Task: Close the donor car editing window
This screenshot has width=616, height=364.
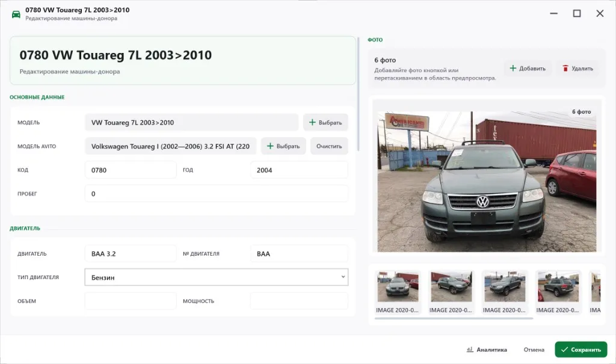Action: [x=600, y=13]
